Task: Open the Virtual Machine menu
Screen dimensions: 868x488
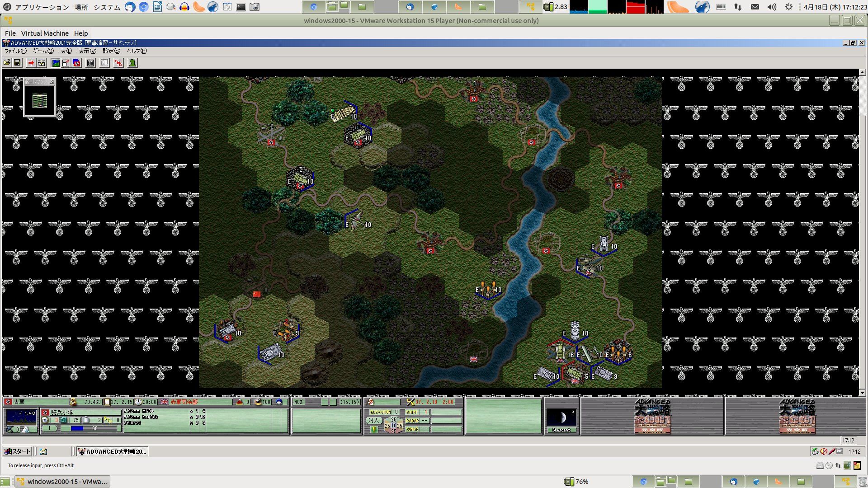Action: click(45, 33)
